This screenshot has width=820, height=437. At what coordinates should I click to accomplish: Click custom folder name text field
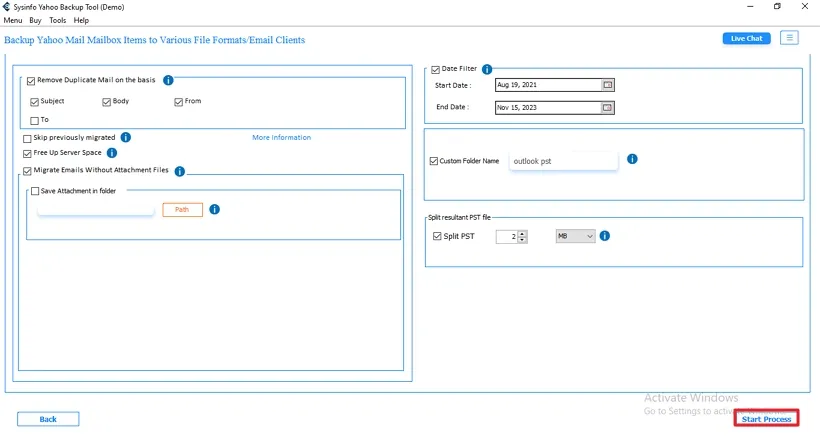563,161
